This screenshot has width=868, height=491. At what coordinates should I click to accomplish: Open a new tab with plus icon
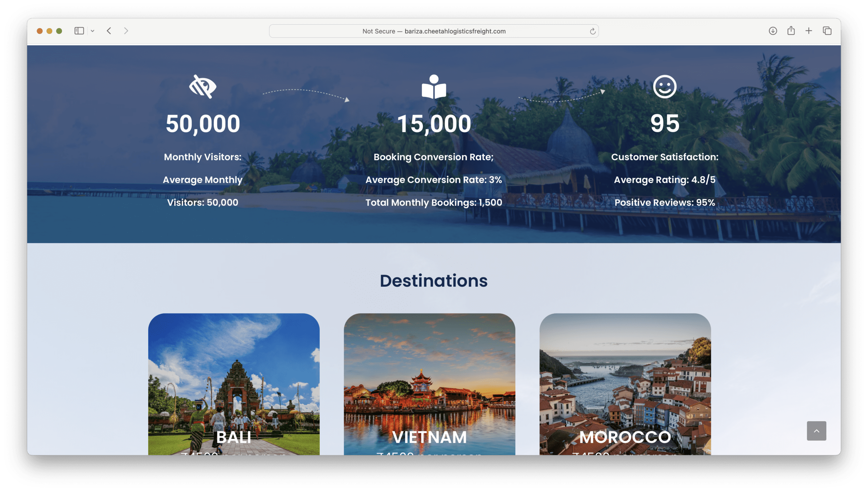click(x=809, y=31)
